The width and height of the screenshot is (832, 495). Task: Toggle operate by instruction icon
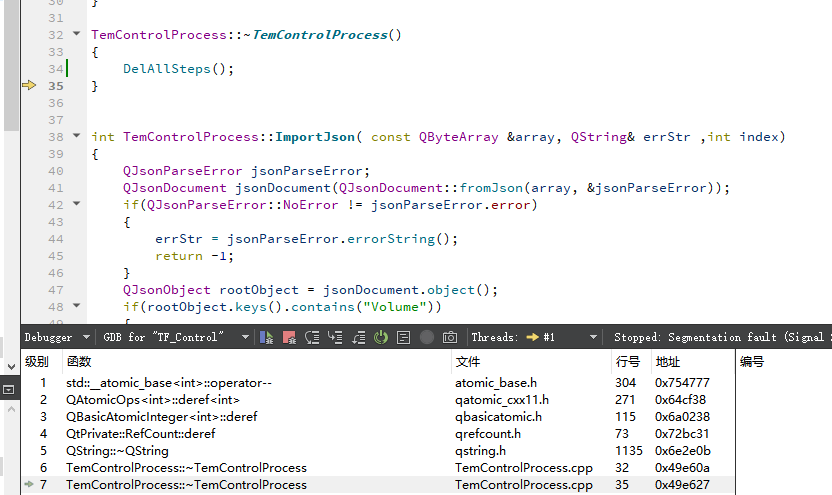point(403,337)
